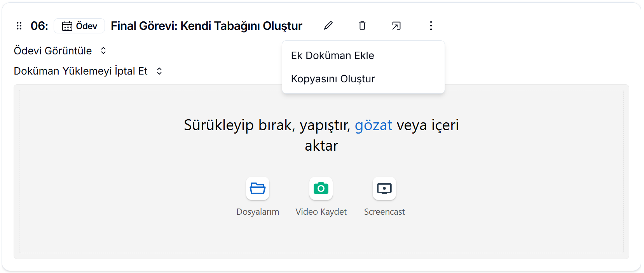Click the Ödevi Görüntüle label
Screen dimensions: 644x273
[x=53, y=51]
